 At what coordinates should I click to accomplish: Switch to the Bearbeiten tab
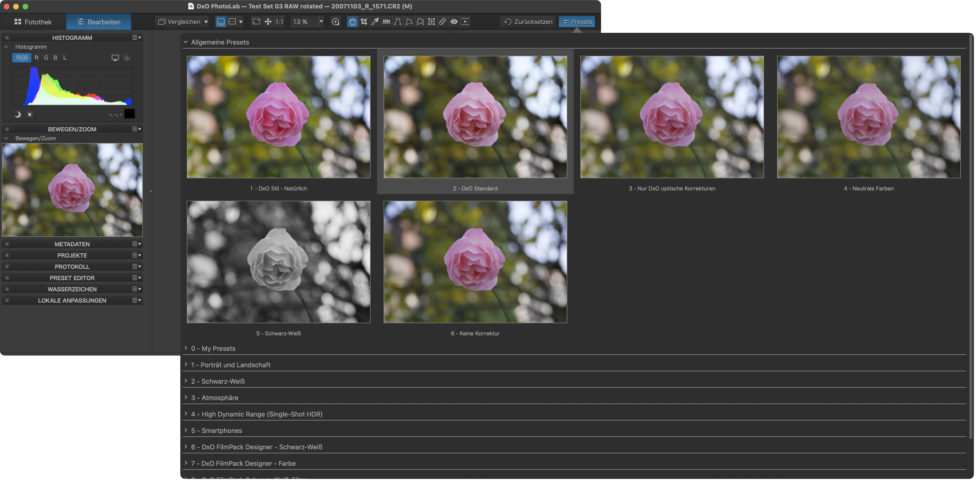point(99,22)
